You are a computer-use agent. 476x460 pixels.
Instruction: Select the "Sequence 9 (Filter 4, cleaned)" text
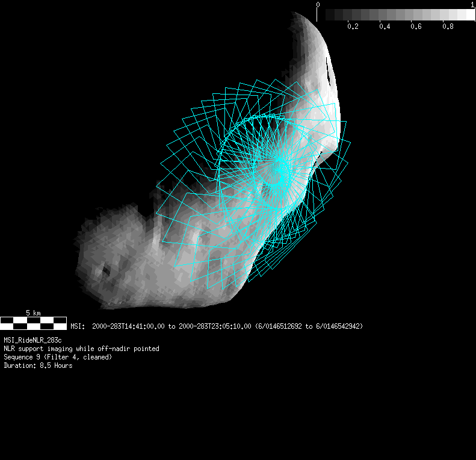click(x=57, y=357)
